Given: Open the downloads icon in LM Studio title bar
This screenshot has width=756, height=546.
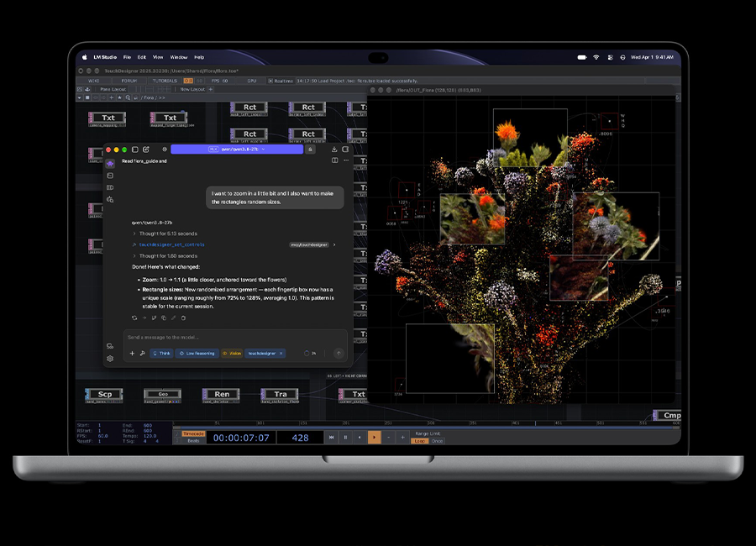Looking at the screenshot, I should click(x=334, y=150).
